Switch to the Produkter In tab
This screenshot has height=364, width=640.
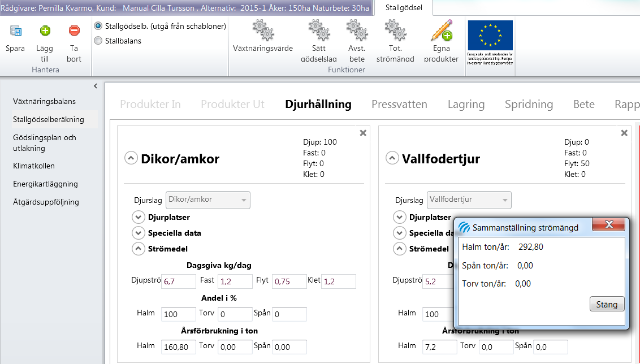click(150, 105)
